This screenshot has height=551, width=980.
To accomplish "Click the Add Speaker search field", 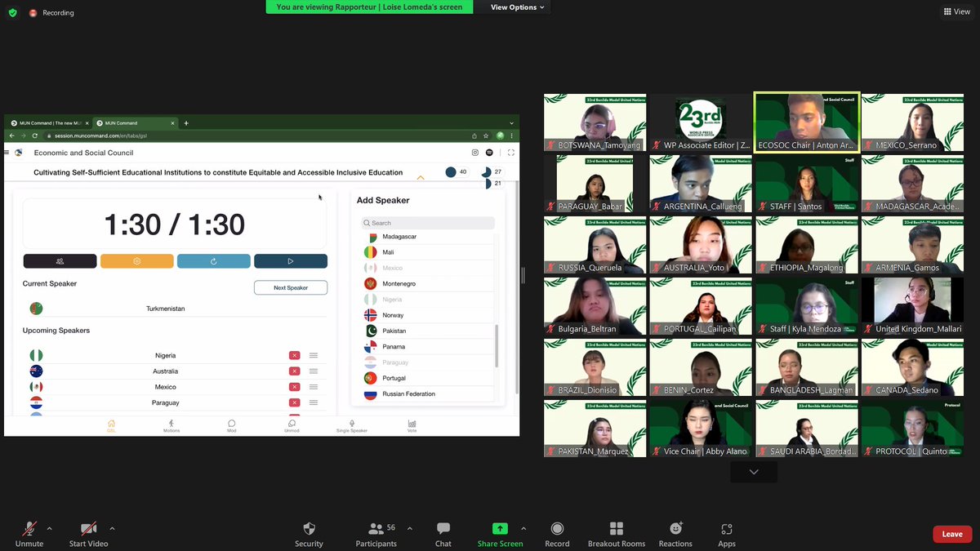I will coord(427,223).
